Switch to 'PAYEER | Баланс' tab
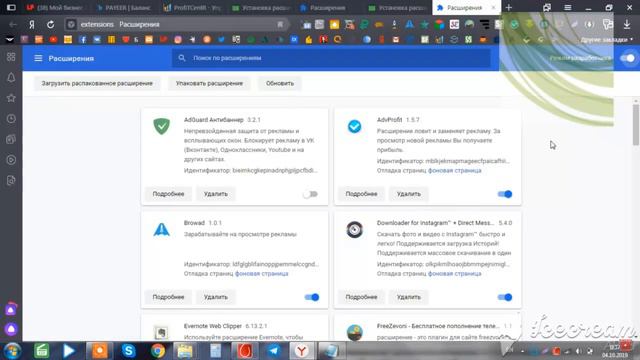640x360 pixels. pyautogui.click(x=124, y=7)
